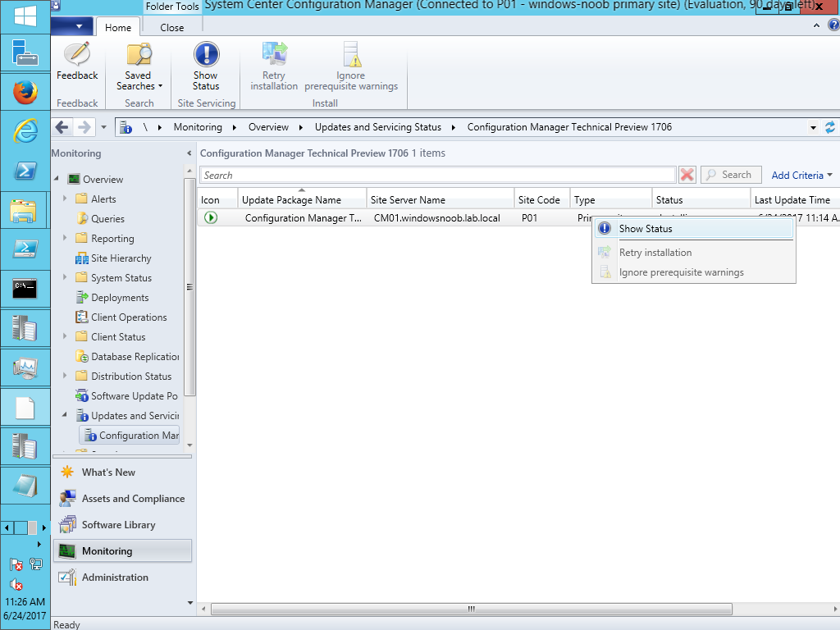The height and width of the screenshot is (630, 840).
Task: Switch to the Close ribbon tab
Action: tap(172, 27)
